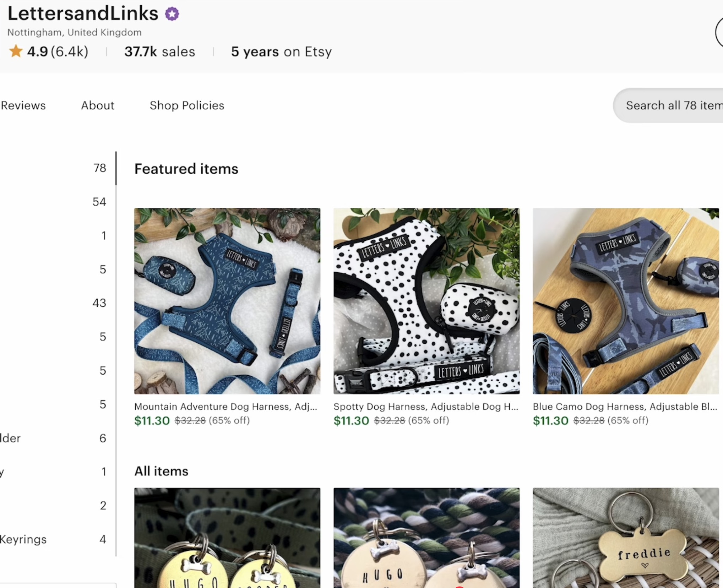The image size is (723, 588).
Task: Click the Spotty Dog Harness title link
Action: pyautogui.click(x=425, y=407)
